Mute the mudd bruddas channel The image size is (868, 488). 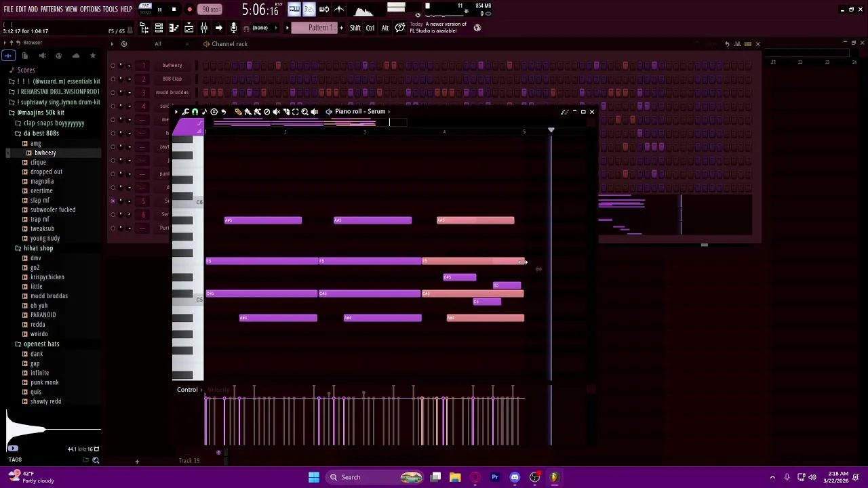[113, 92]
